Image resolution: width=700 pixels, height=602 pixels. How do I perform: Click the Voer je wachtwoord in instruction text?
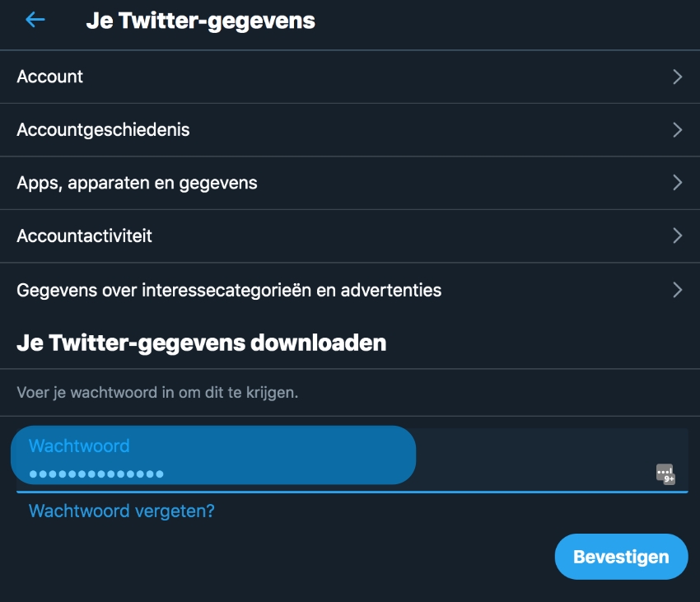[x=157, y=393]
